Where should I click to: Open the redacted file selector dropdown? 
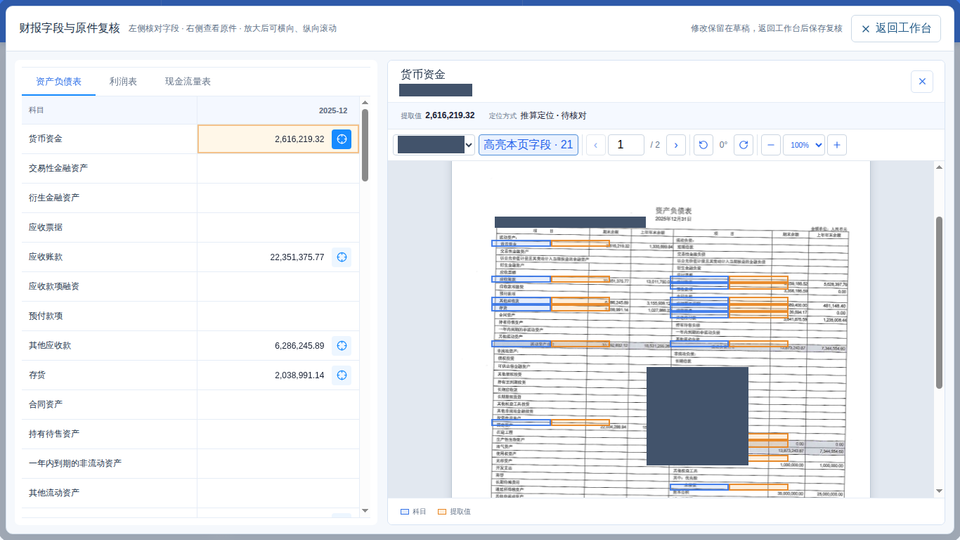coord(434,145)
